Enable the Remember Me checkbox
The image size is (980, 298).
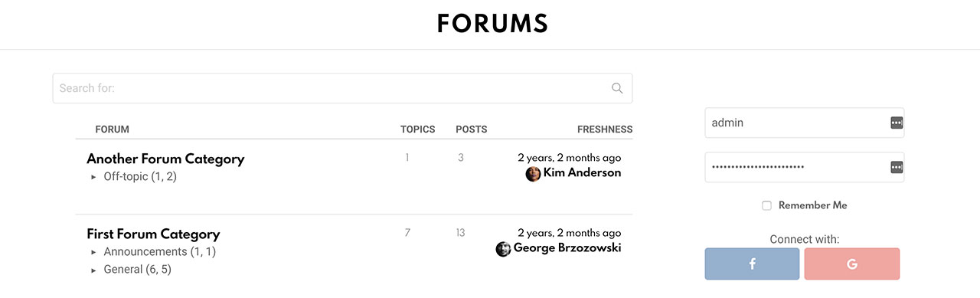[x=766, y=205]
